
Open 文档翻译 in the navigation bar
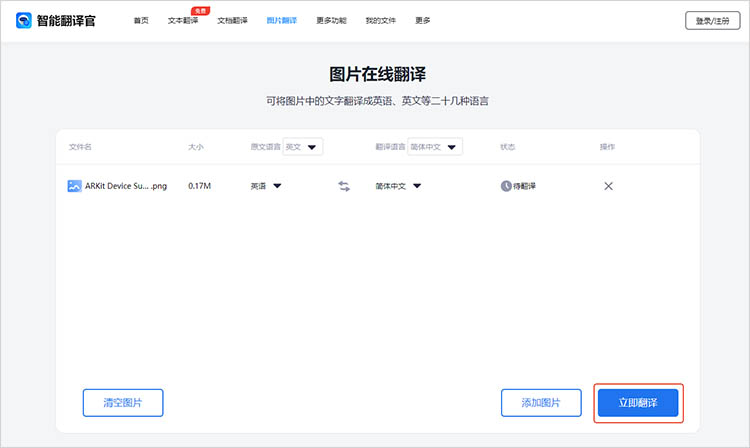pos(232,21)
